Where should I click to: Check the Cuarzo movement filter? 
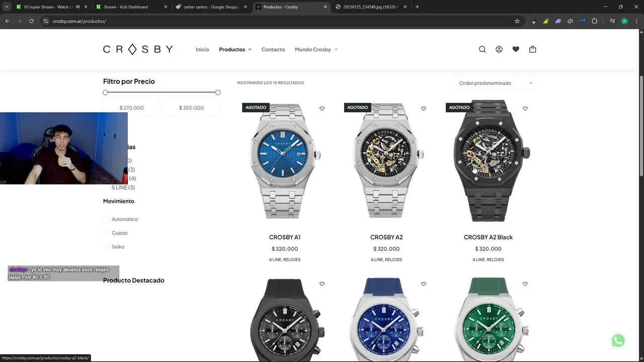click(106, 233)
